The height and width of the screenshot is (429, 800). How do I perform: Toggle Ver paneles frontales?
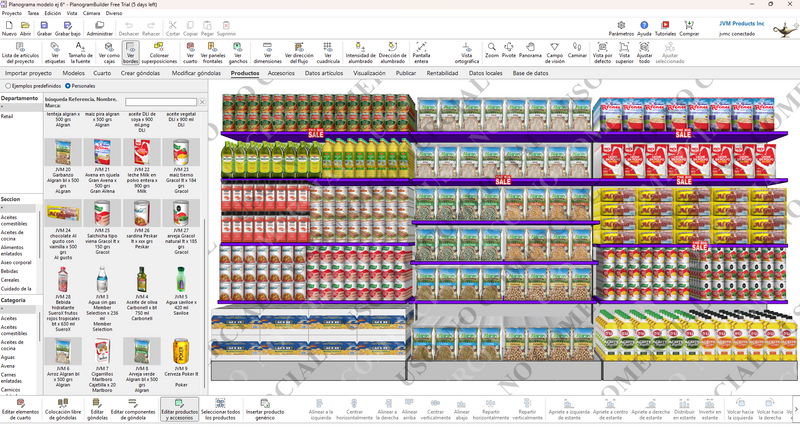213,53
